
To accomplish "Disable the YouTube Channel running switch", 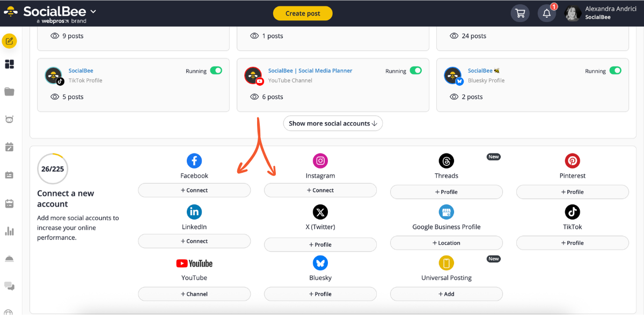I will 415,71.
